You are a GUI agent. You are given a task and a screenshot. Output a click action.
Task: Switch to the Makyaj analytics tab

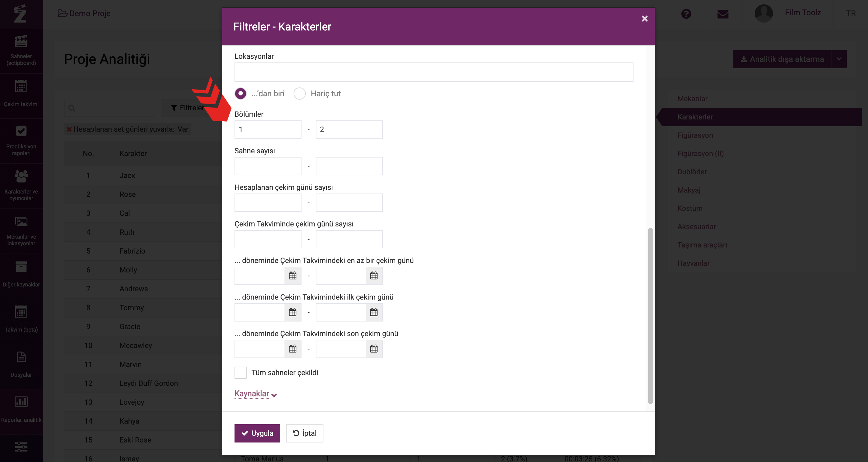click(x=689, y=190)
